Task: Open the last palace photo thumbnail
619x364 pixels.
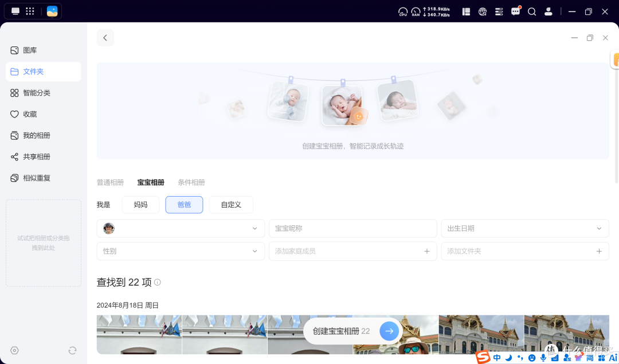Action: coord(567,334)
